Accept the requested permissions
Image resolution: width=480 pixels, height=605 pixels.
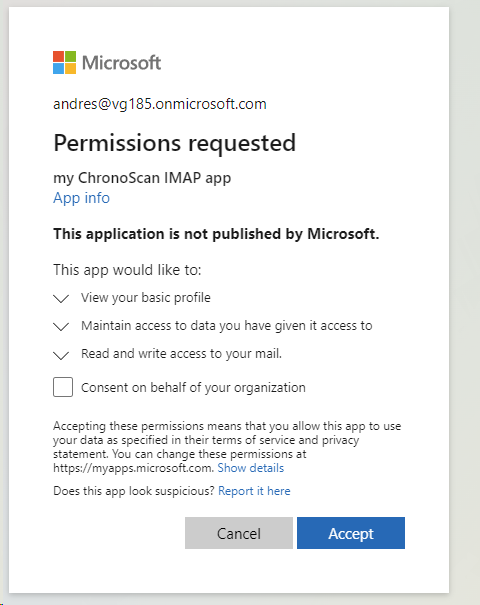pos(351,533)
